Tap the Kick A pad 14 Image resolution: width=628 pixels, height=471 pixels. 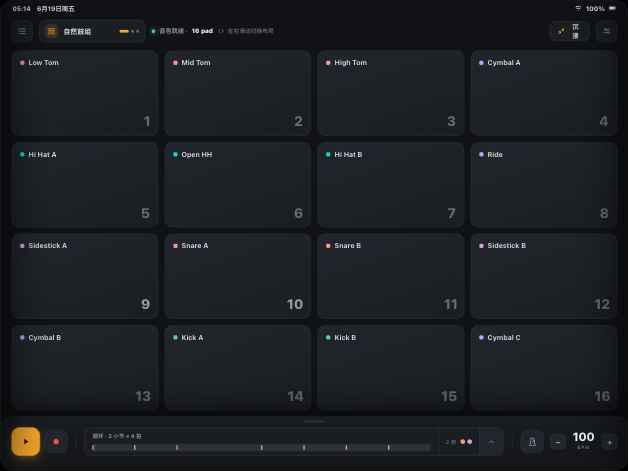point(238,368)
